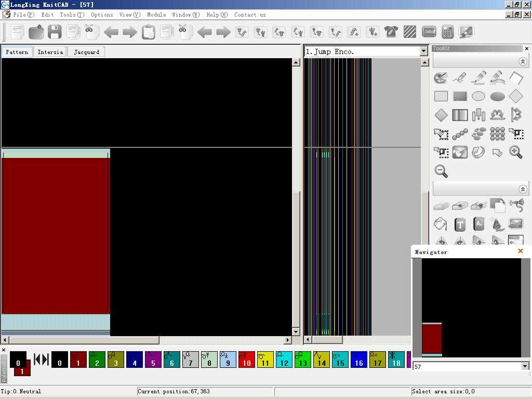Screen dimensions: 532x399
Task: Open the garment shirt icon in toolbar
Action: click(391, 32)
